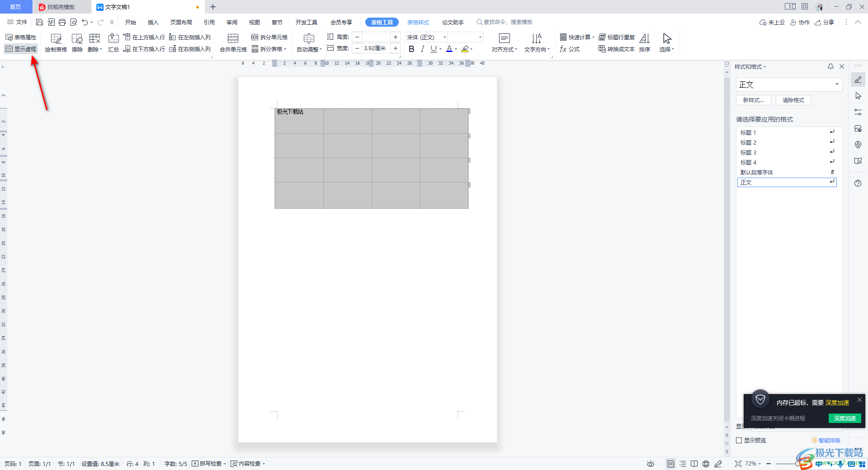The image size is (868, 470).
Task: Switch to the Developer Tools tab (开发工具)
Action: click(x=307, y=22)
